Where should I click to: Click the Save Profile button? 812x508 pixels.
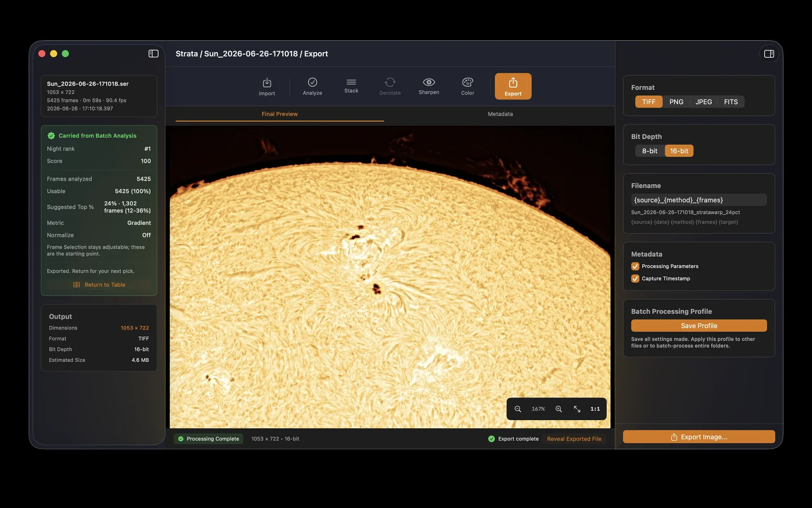[699, 326]
